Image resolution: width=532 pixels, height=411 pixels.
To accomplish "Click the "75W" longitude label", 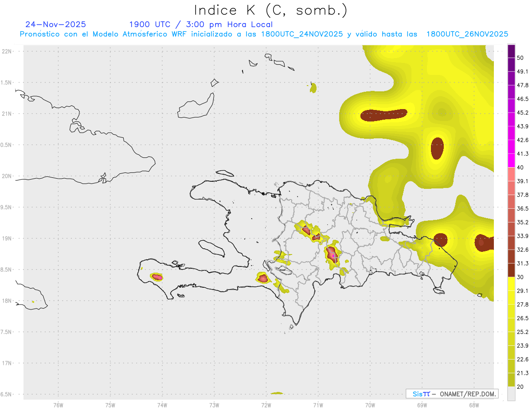I will (110, 405).
